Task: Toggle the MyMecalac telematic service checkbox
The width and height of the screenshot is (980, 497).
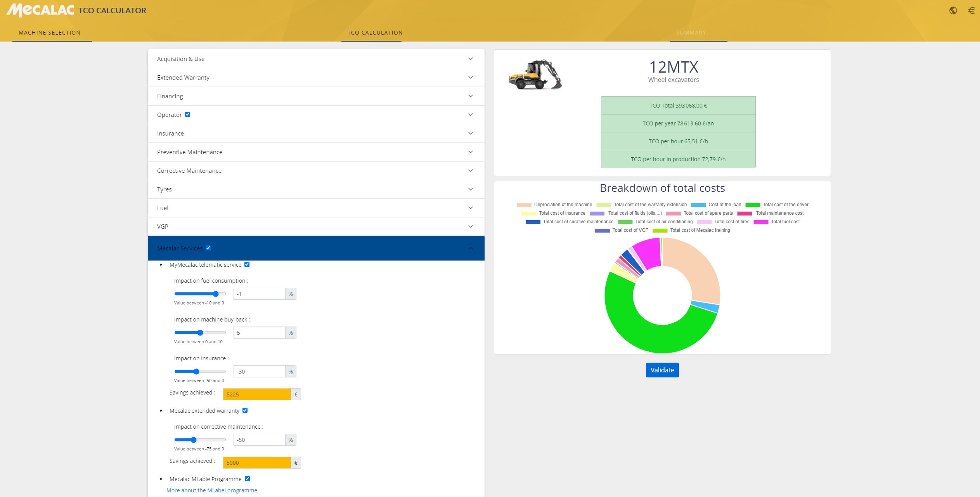Action: pyautogui.click(x=247, y=264)
